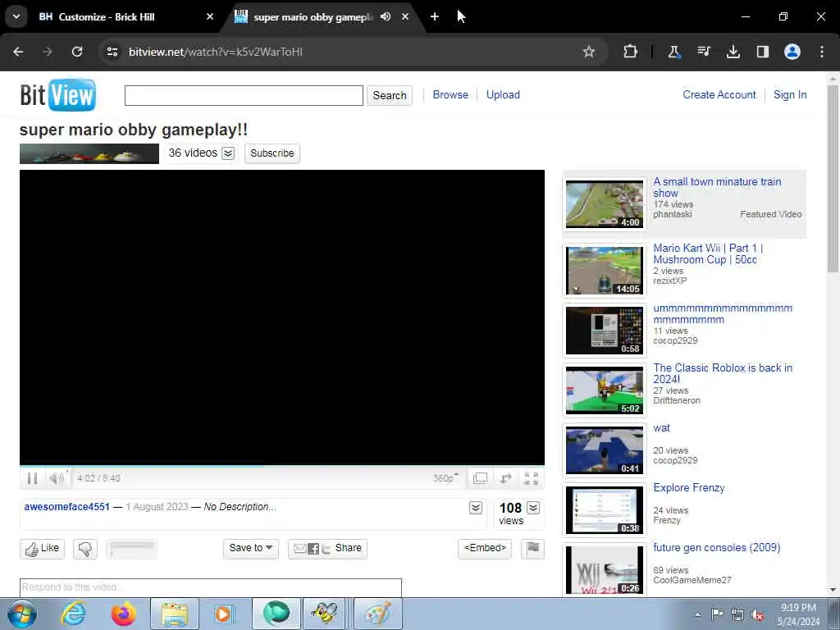Reload the page

pyautogui.click(x=77, y=52)
